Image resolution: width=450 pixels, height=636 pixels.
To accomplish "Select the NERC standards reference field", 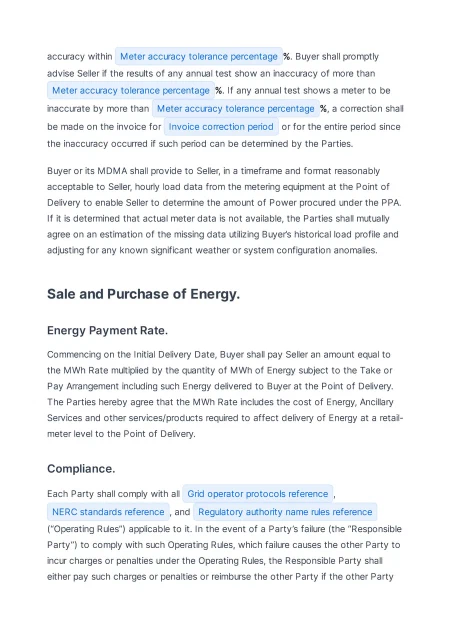I will [108, 512].
